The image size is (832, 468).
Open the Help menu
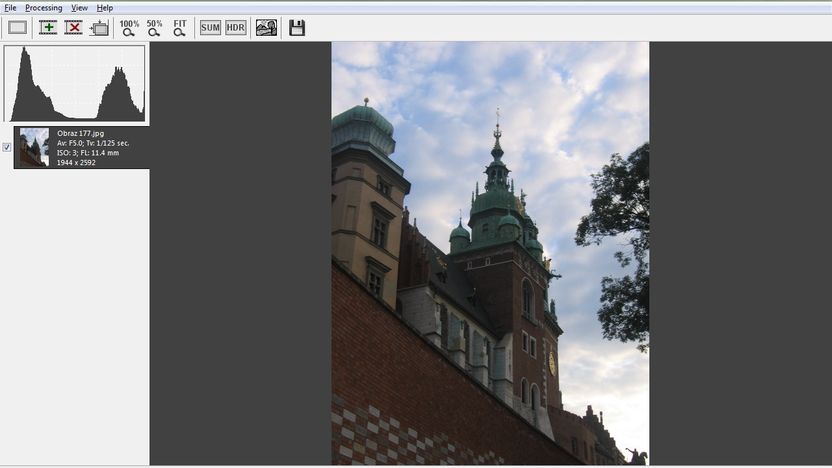[105, 8]
